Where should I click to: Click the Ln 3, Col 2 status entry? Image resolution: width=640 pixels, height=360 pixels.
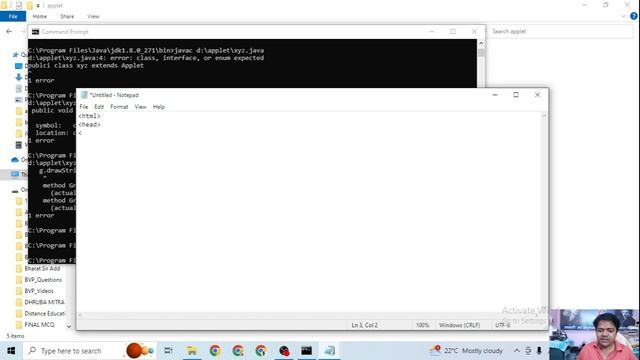tap(364, 325)
